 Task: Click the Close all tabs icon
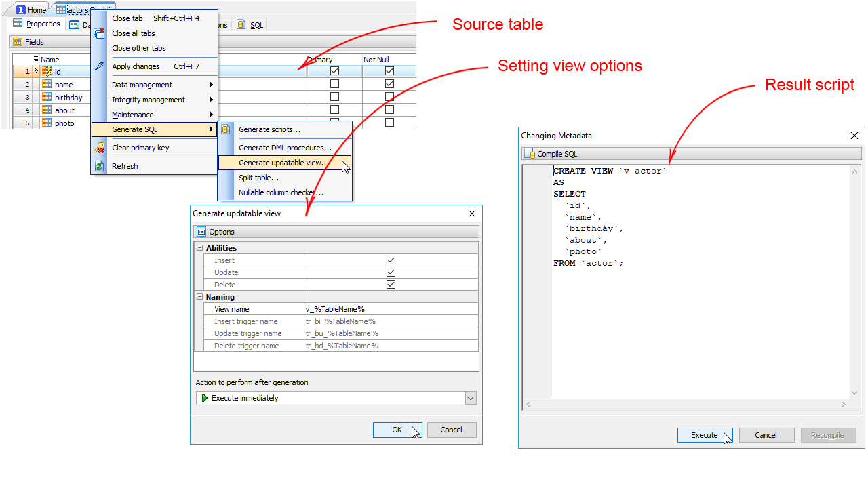99,33
